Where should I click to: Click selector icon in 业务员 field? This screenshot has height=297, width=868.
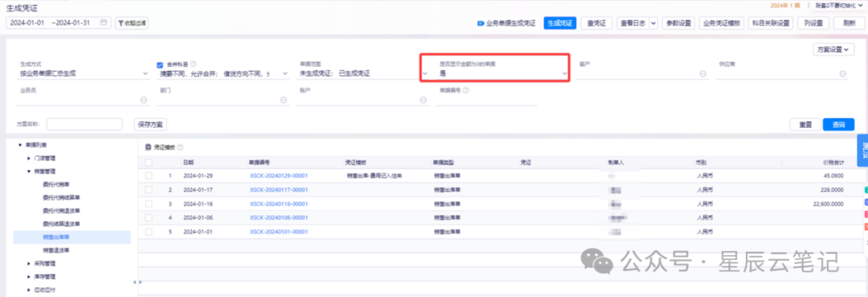click(143, 100)
